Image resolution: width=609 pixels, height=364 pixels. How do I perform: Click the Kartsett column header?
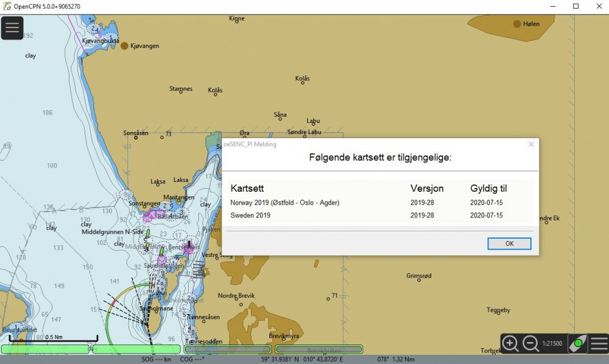247,188
